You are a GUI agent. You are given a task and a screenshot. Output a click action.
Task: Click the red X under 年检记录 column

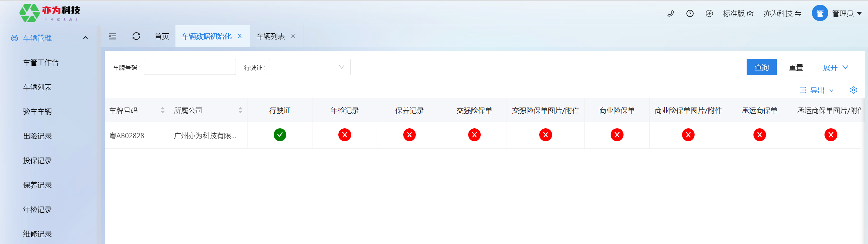pyautogui.click(x=344, y=135)
